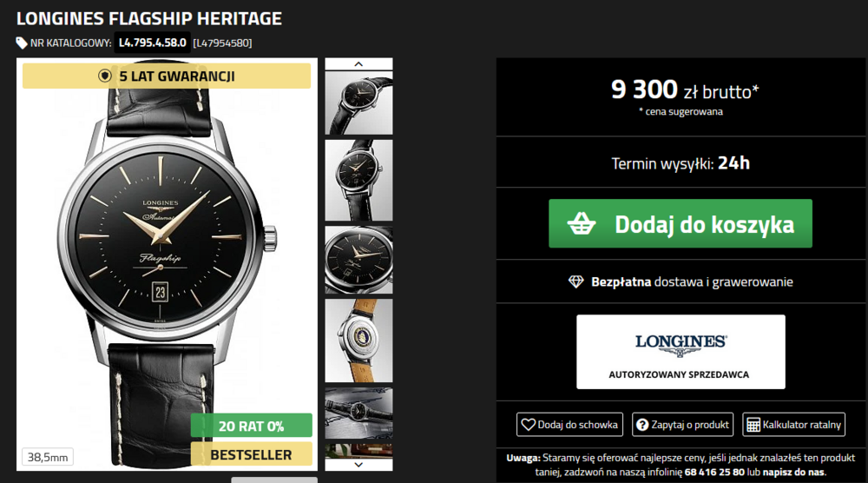This screenshot has height=483, width=868.
Task: Open the Longines Autoryzowany Sprzedawca badge
Action: coord(681,352)
